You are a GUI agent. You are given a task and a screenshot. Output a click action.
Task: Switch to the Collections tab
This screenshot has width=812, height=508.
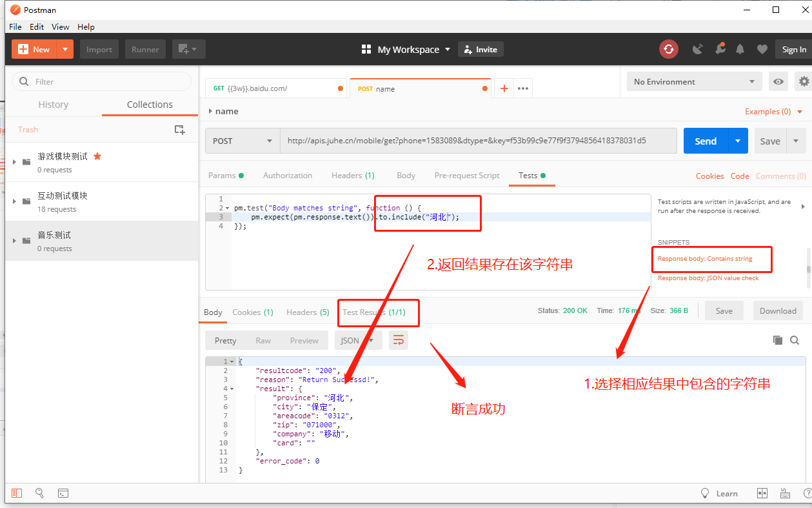[150, 105]
